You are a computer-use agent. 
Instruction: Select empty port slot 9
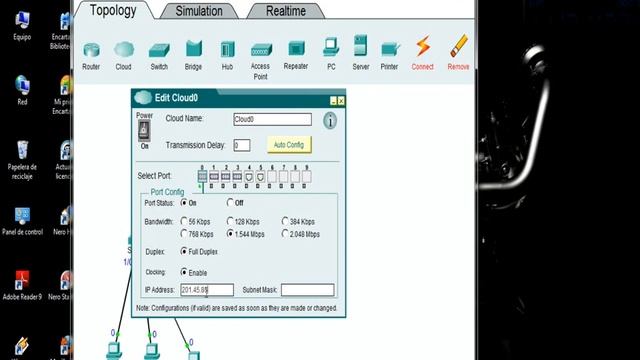pyautogui.click(x=307, y=177)
